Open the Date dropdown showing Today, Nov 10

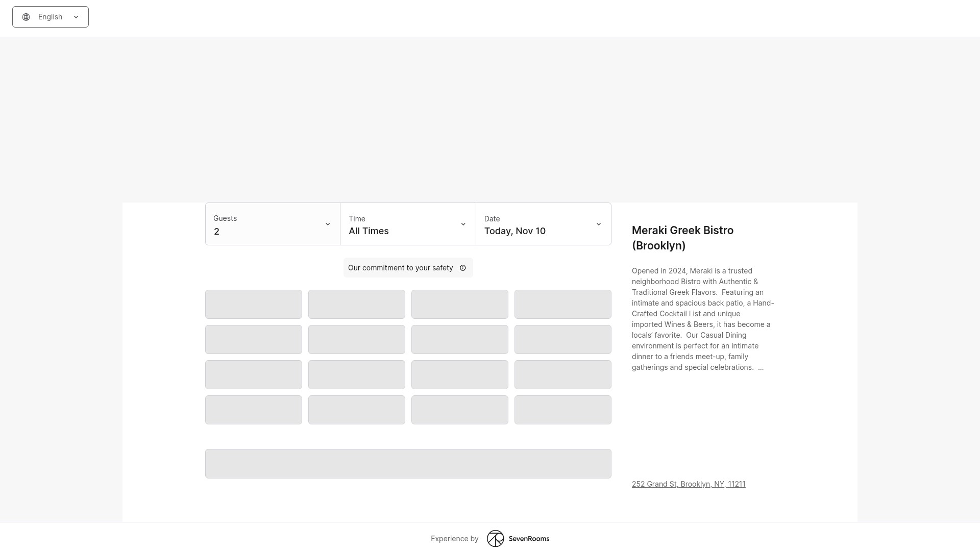[544, 224]
